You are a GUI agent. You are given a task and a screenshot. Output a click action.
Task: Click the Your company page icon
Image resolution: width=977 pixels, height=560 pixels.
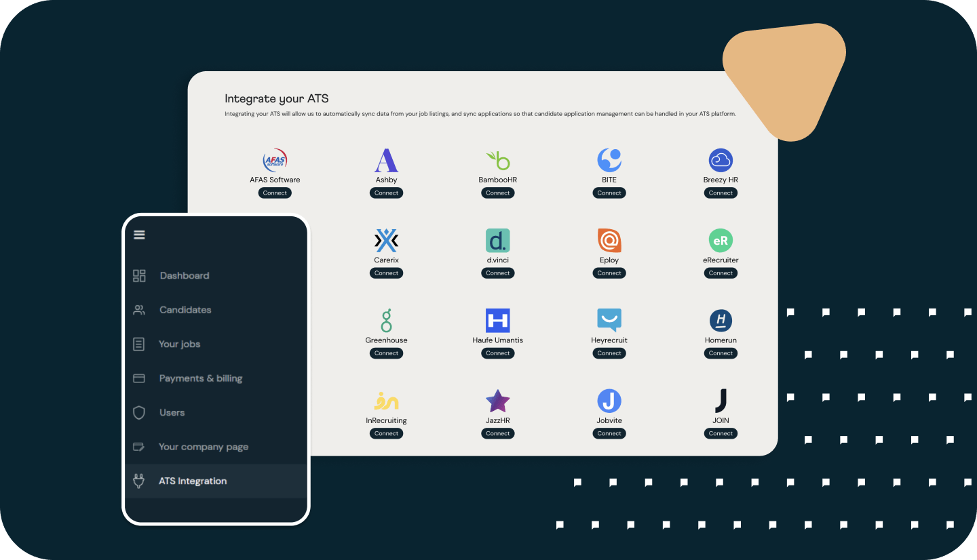139,447
